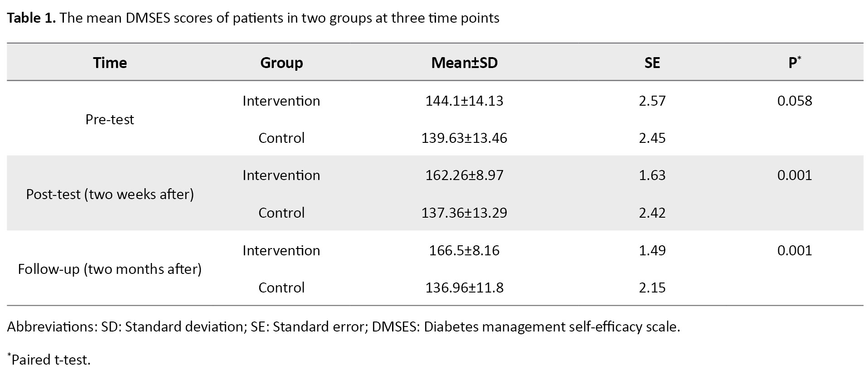Select the value 136.96±11.8

point(464,288)
